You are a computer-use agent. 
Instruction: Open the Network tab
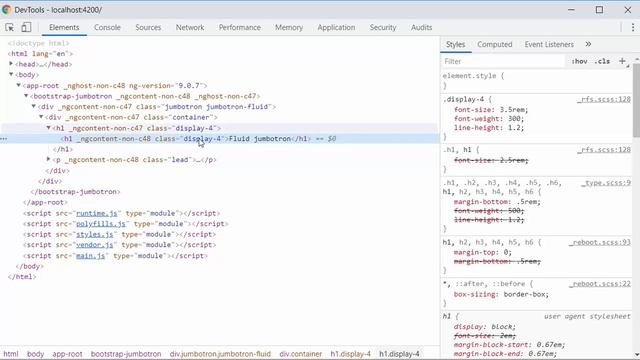pos(190,27)
